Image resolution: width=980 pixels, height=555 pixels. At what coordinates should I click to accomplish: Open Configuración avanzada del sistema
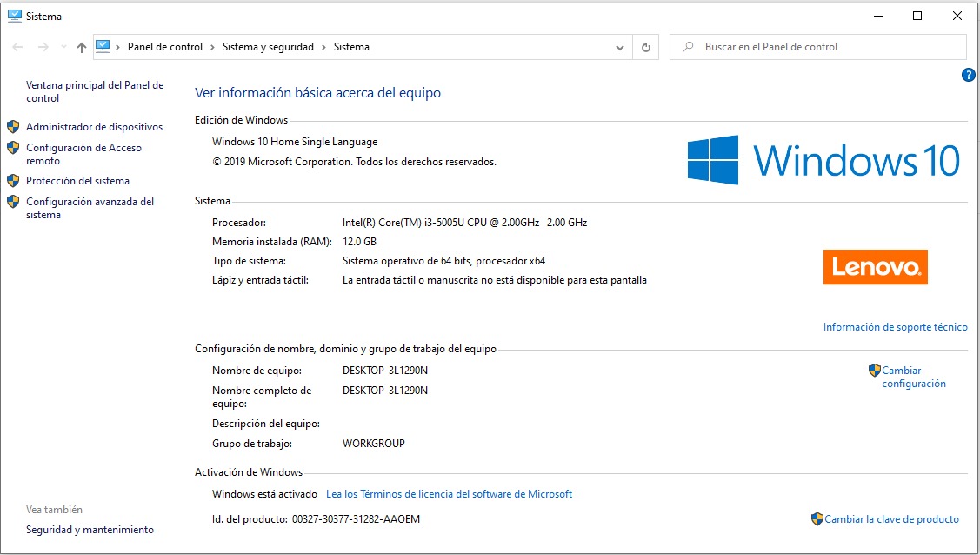click(90, 208)
